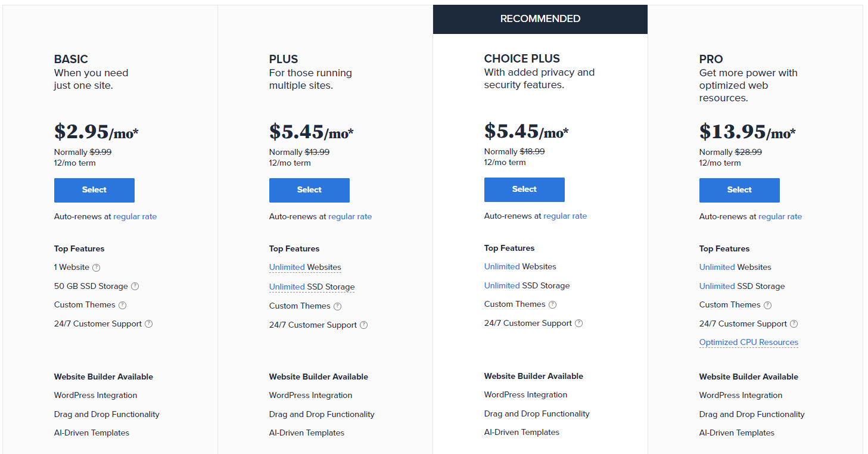Click help icon beside Basic 24/7 Customer Support

pos(149,324)
